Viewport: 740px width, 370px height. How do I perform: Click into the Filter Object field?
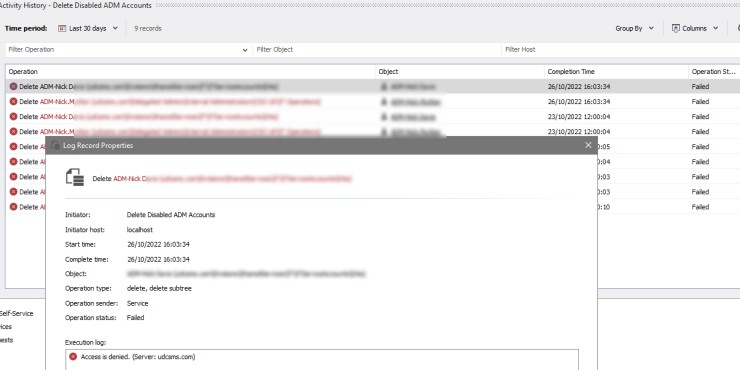[x=377, y=50]
